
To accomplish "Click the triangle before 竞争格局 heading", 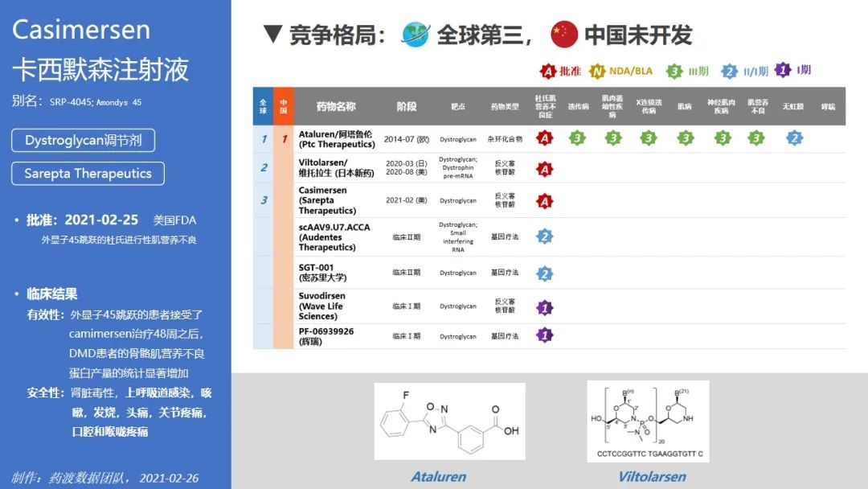I will coord(272,35).
